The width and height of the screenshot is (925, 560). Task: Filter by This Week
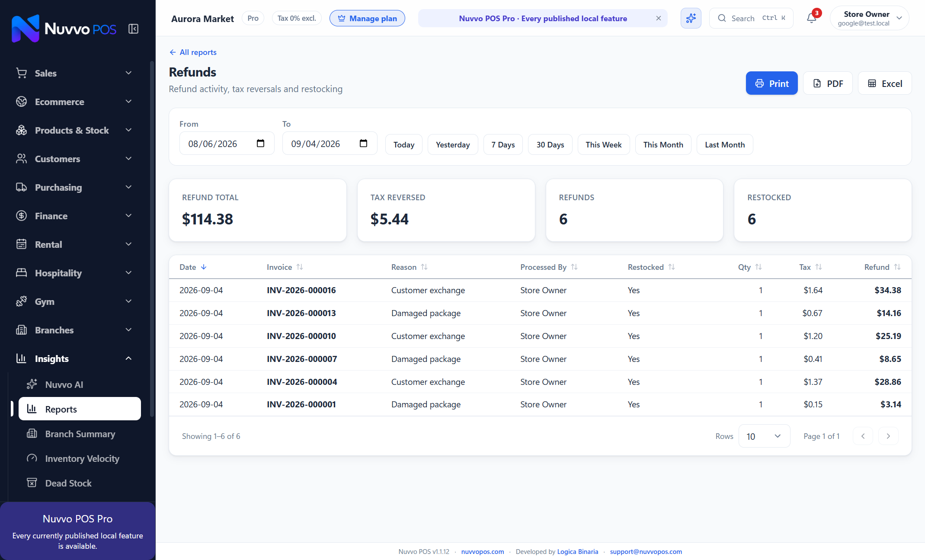(x=604, y=144)
